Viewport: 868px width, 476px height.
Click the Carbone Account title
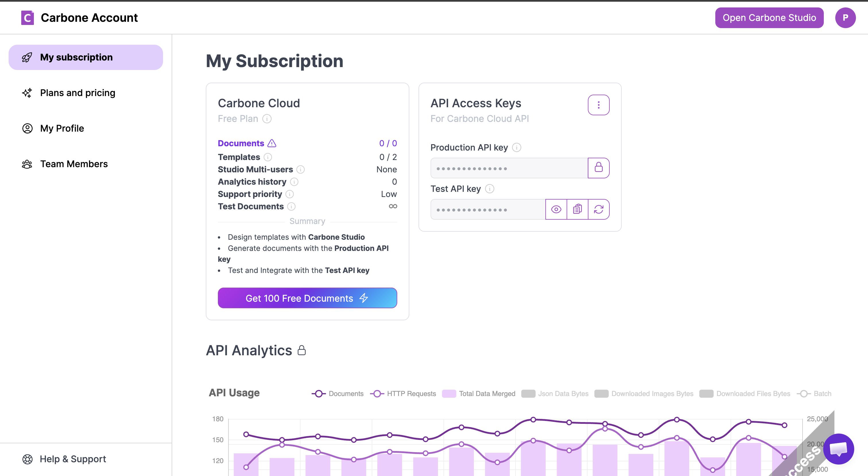[89, 17]
